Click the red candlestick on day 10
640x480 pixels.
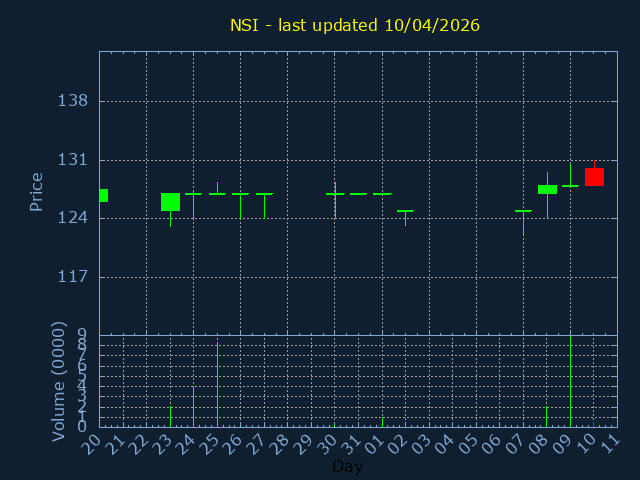tap(594, 177)
